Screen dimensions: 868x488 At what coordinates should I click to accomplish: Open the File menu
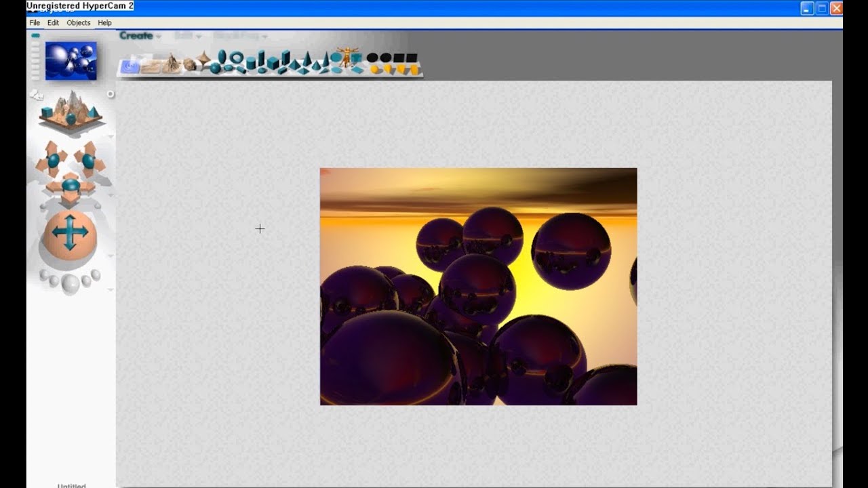coord(35,22)
